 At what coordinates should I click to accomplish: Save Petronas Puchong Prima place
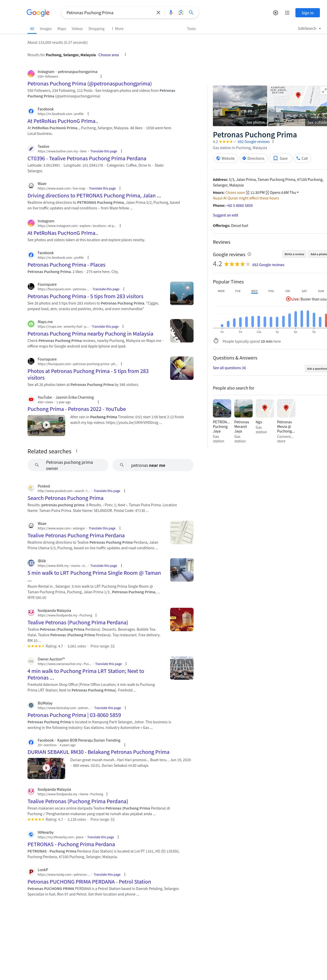coord(281,159)
